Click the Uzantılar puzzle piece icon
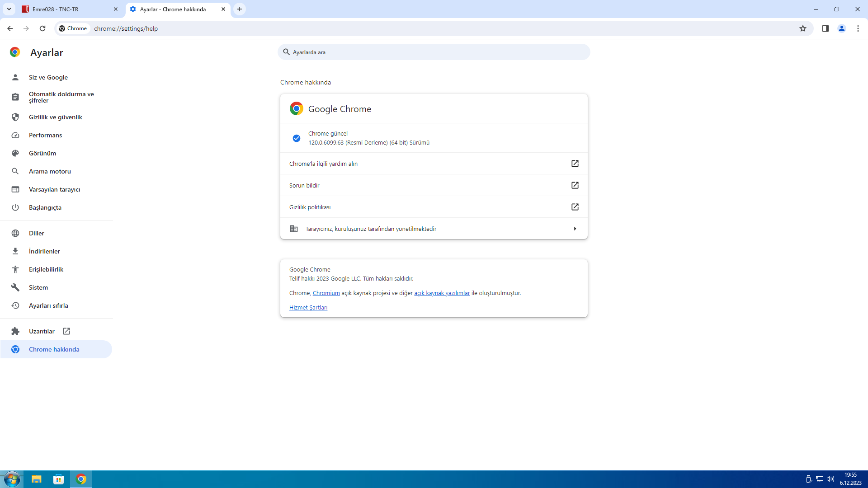Viewport: 868px width, 488px height. tap(15, 331)
